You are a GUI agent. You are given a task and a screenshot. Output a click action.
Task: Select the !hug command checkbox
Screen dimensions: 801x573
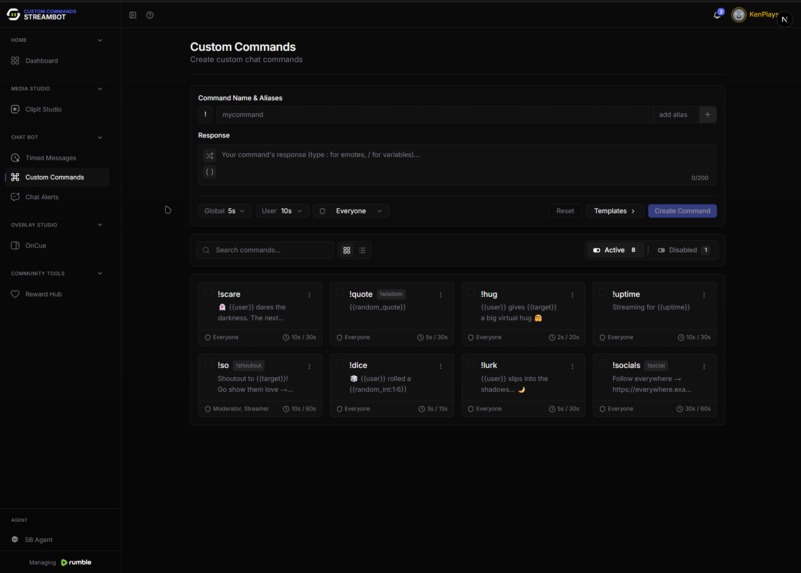pyautogui.click(x=471, y=293)
